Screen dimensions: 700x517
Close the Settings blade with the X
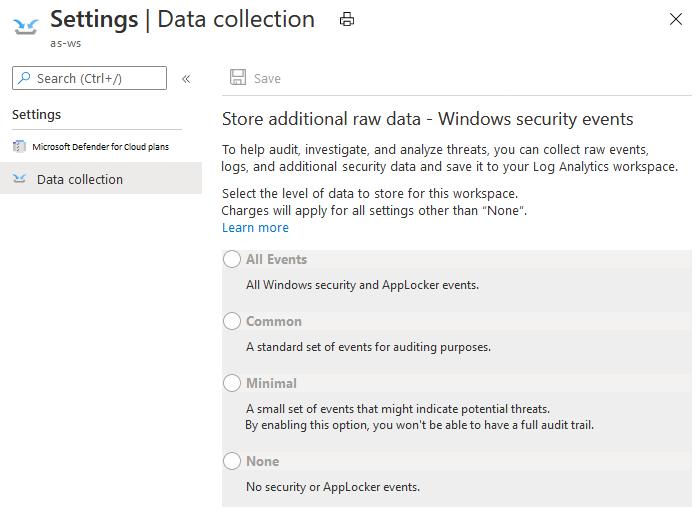tap(676, 19)
